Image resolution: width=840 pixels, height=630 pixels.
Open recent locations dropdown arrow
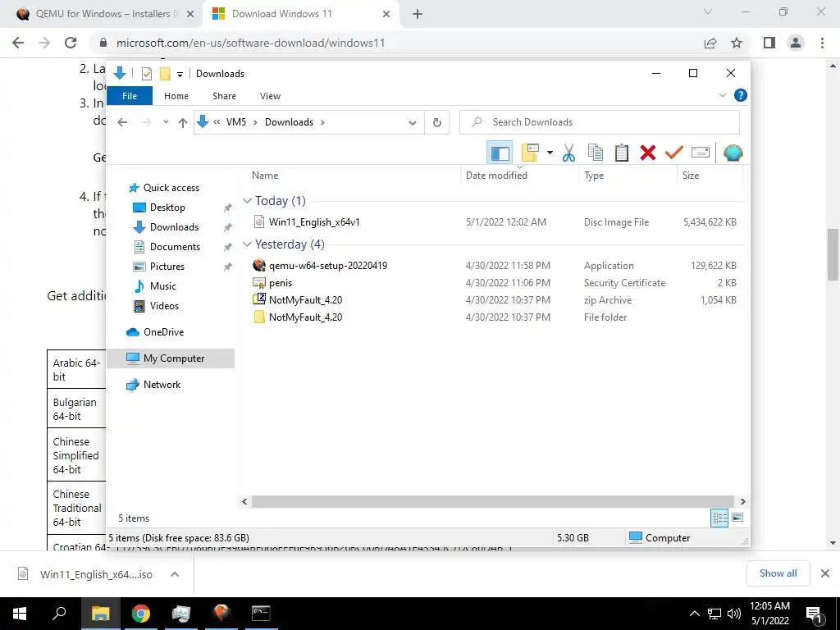[x=166, y=122]
